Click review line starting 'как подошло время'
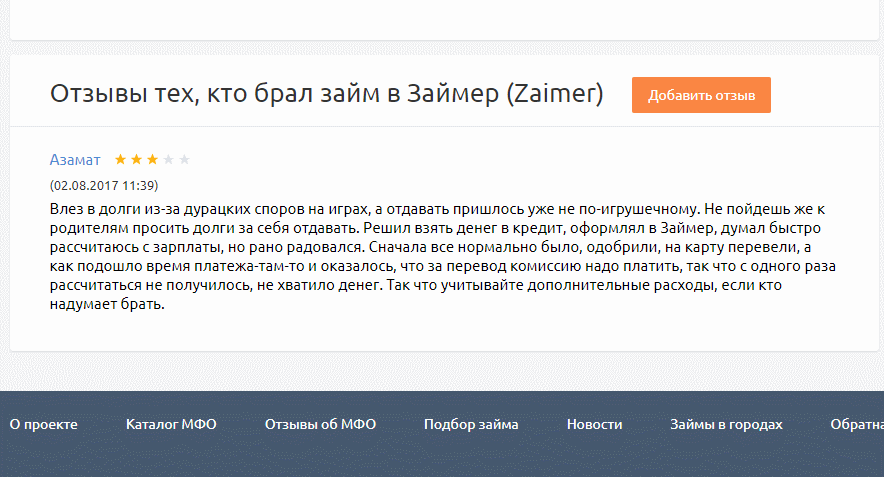This screenshot has height=477, width=884. click(x=443, y=266)
